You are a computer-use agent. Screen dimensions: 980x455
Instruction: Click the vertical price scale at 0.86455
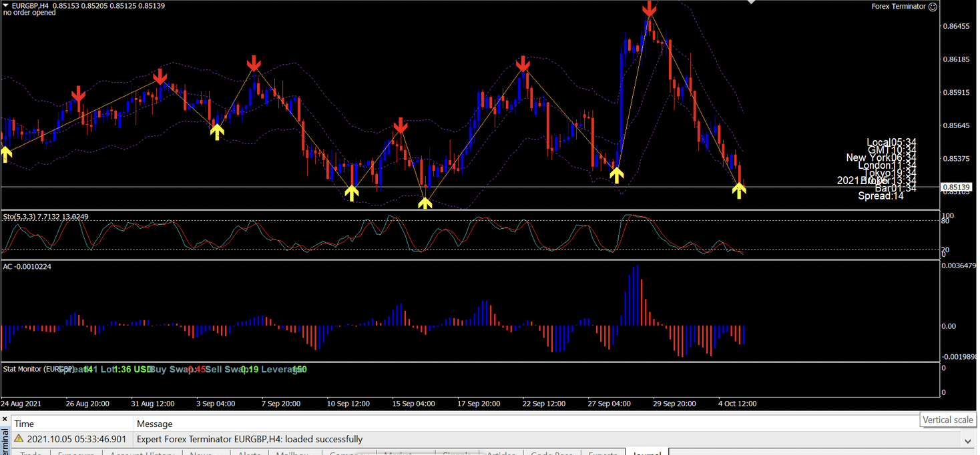pos(956,26)
